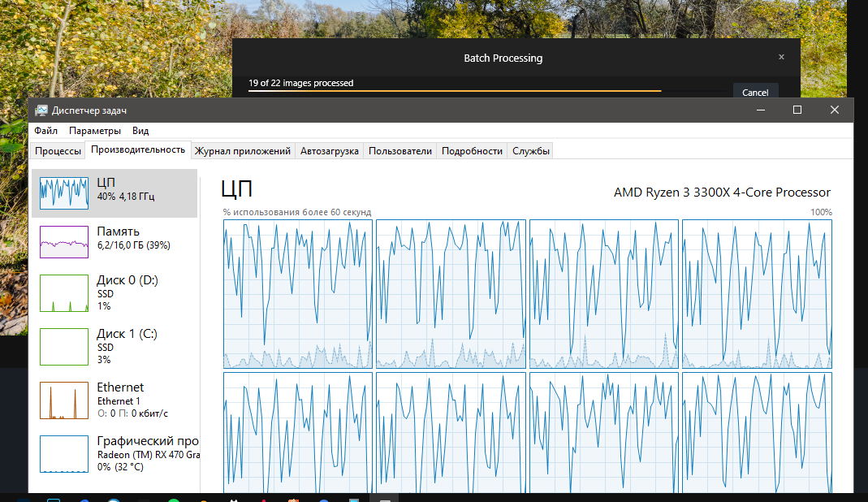Show the Службы tab
The width and height of the screenshot is (868, 502).
tap(531, 151)
